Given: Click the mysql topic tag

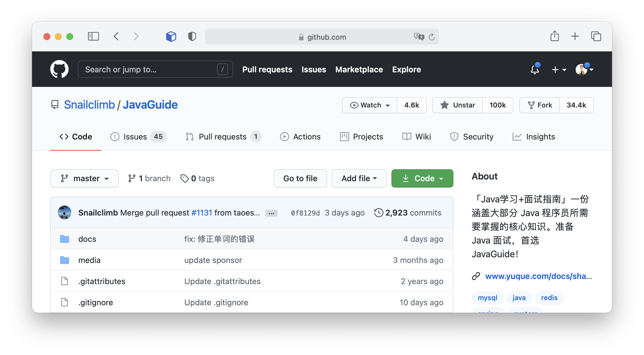Looking at the screenshot, I should click(x=487, y=298).
